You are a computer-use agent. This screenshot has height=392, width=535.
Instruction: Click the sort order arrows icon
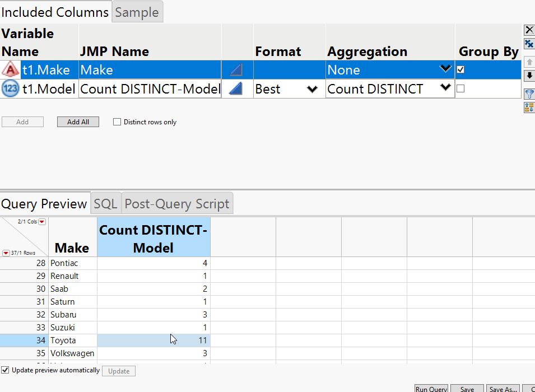tap(529, 107)
